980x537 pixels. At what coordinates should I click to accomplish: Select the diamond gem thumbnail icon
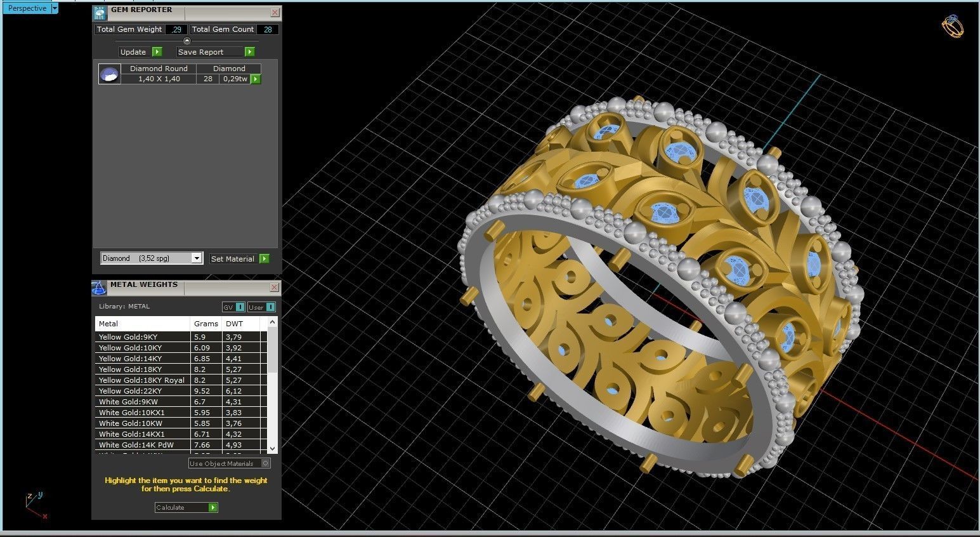(109, 74)
